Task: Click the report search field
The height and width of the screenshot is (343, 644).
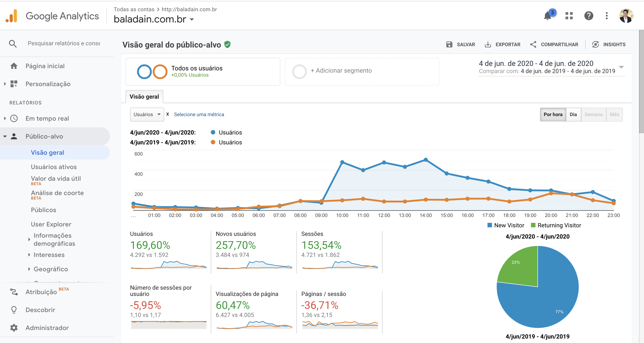Action: 64,43
